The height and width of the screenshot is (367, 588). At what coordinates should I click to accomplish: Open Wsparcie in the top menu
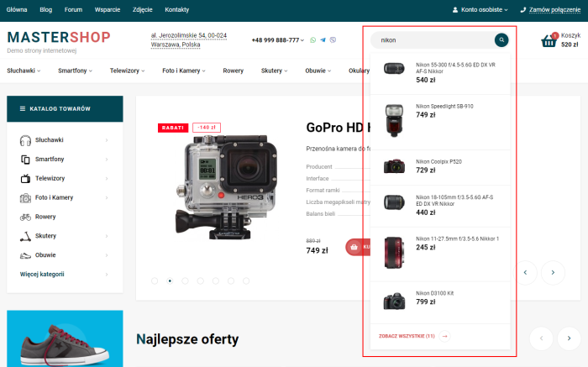tap(108, 10)
